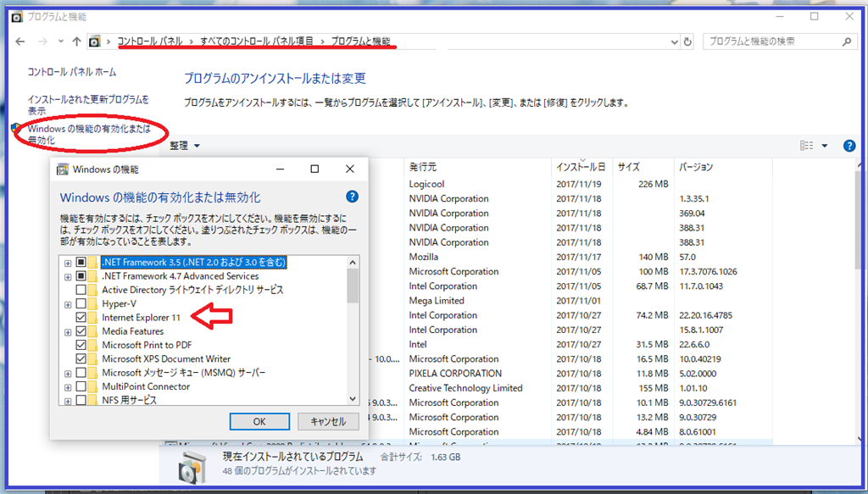Click the キャンセル button

328,421
